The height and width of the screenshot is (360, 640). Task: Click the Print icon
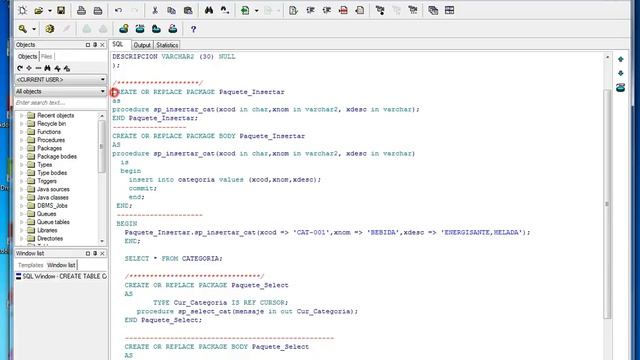point(81,11)
